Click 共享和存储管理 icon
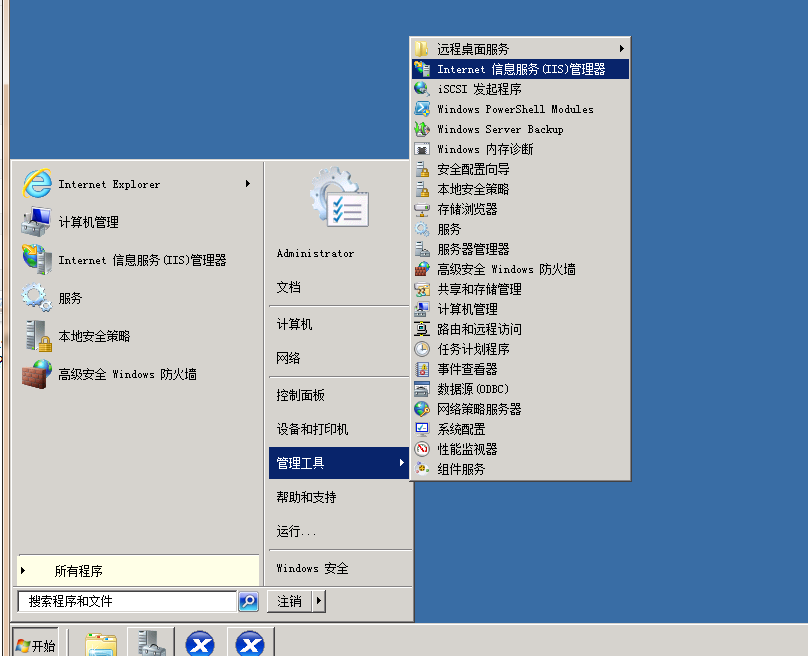The image size is (808, 656). [422, 289]
